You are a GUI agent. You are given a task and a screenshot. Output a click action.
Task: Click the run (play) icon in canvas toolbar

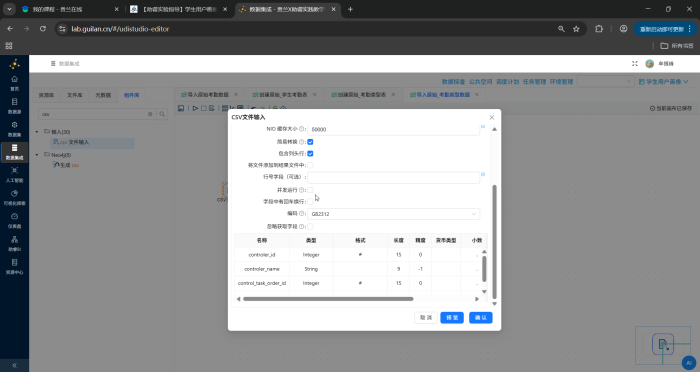195,108
